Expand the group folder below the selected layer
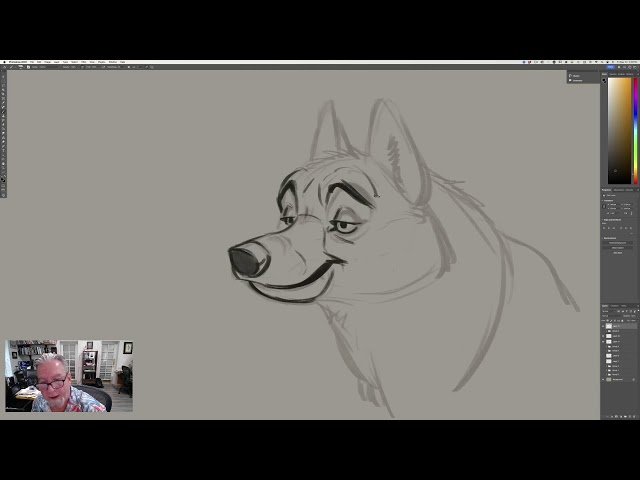Viewport: 640px width, 480px height. (x=607, y=331)
